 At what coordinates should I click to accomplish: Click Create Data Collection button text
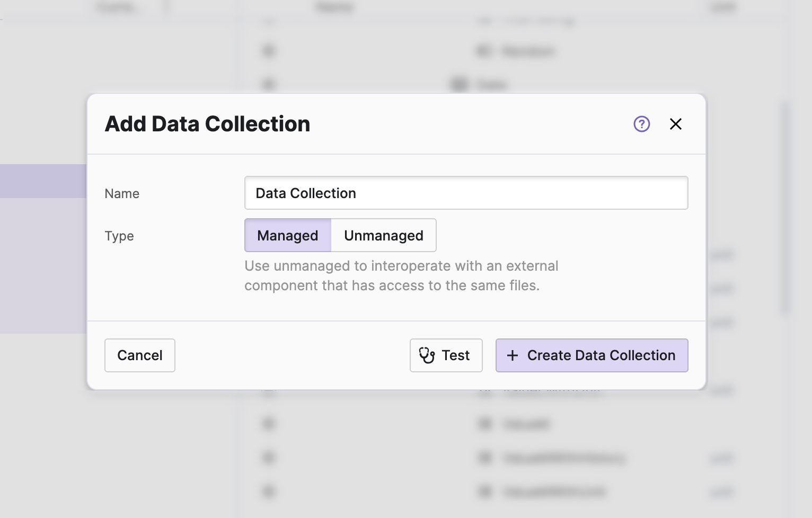pos(601,355)
